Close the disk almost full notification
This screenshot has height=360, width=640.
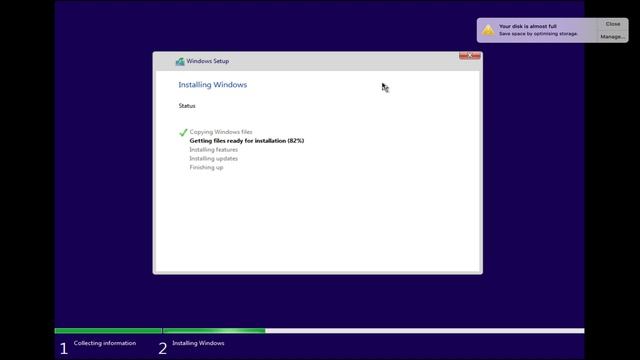pos(613,24)
